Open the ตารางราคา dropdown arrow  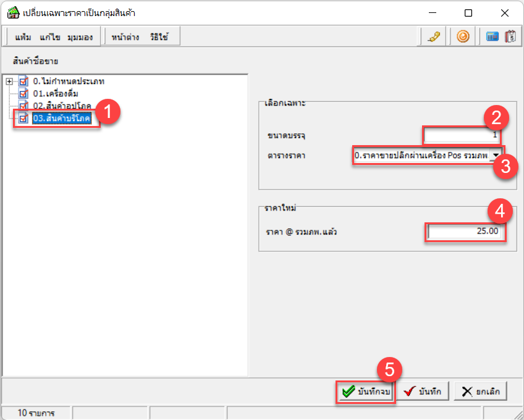[x=496, y=156]
